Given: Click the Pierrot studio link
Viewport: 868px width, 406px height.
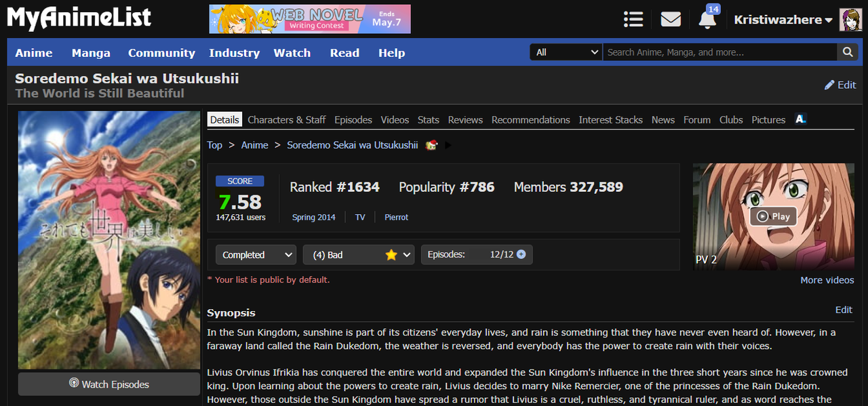Looking at the screenshot, I should pyautogui.click(x=397, y=217).
